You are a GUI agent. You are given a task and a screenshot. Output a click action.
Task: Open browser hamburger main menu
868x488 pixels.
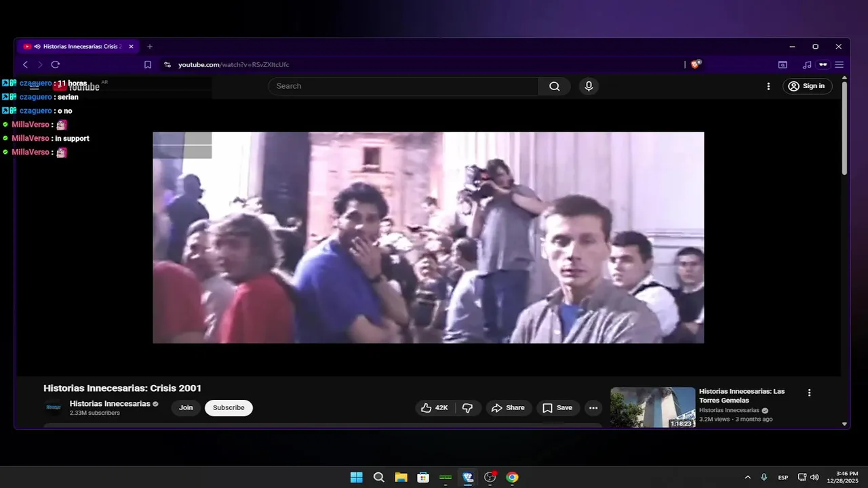(839, 64)
